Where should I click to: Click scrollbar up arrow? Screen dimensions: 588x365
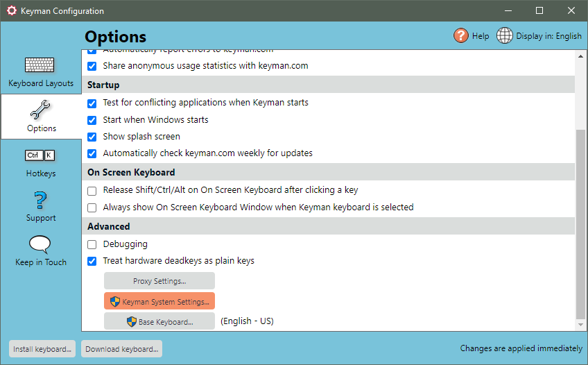(580, 56)
